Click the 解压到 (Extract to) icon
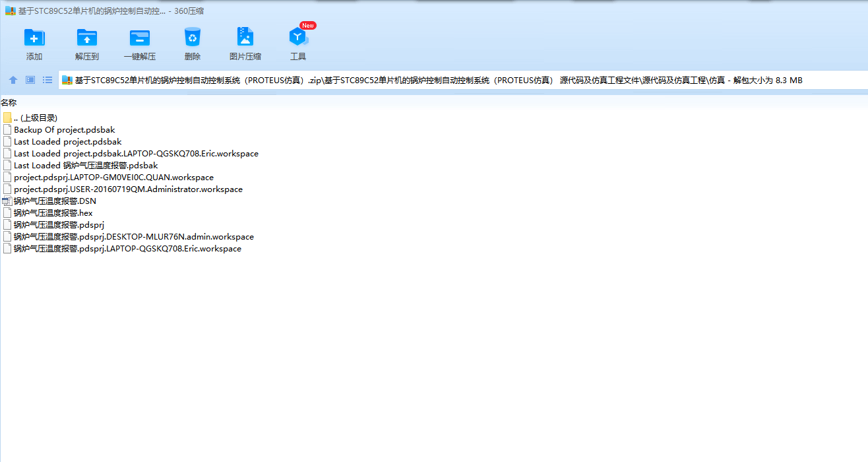The height and width of the screenshot is (462, 868). [x=87, y=37]
